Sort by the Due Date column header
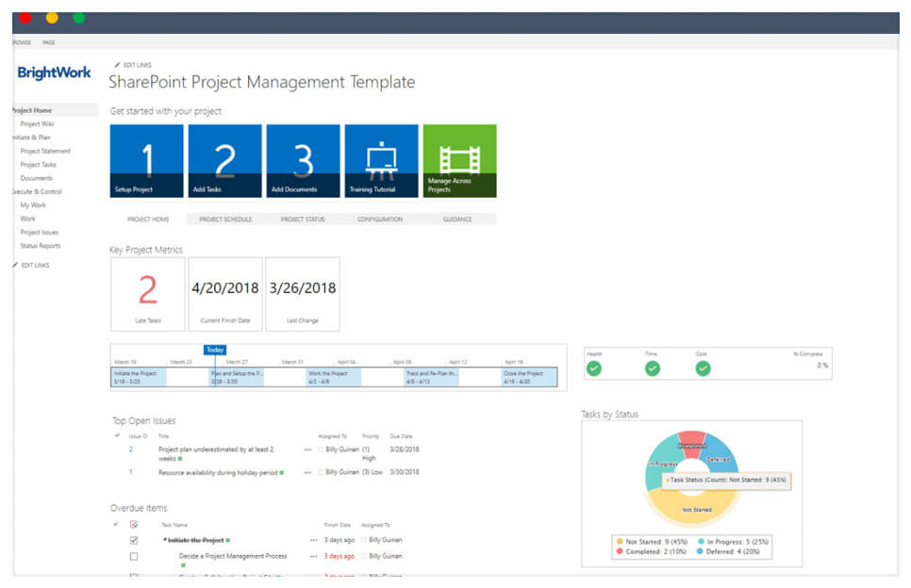This screenshot has height=588, width=911. coord(401,436)
